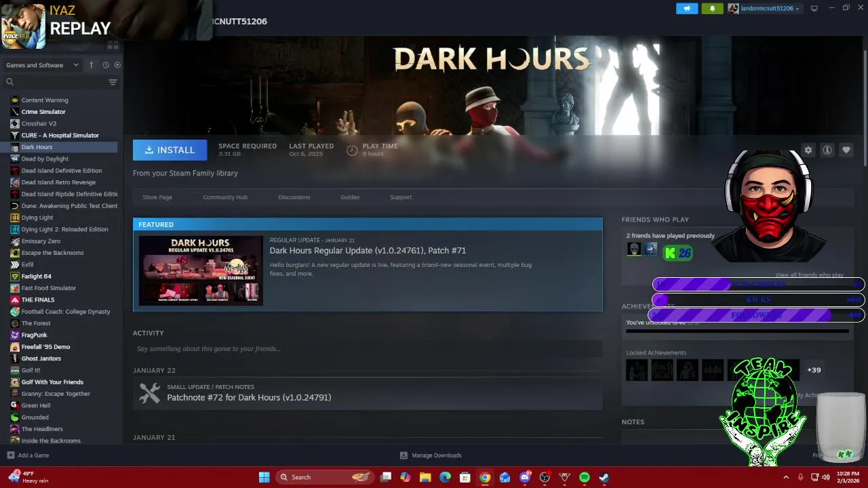Open the Windows Start menu
The width and height of the screenshot is (868, 488).
(x=264, y=477)
